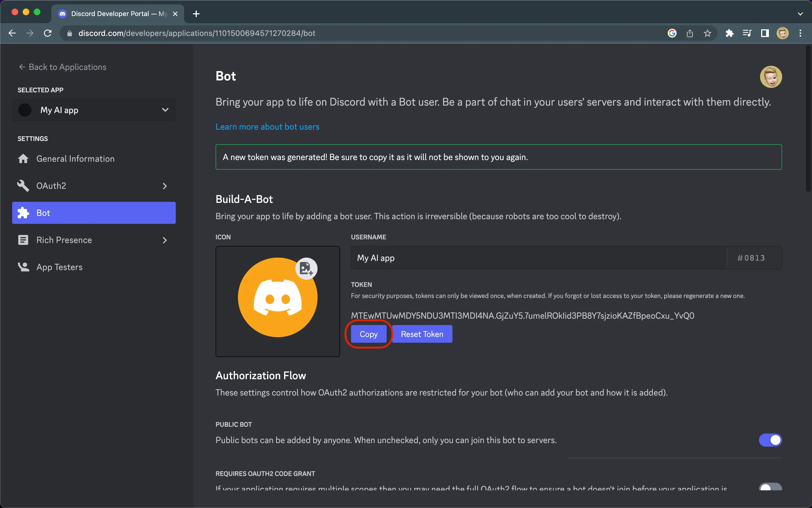The width and height of the screenshot is (812, 508).
Task: Click the App Testers person icon
Action: click(x=23, y=267)
